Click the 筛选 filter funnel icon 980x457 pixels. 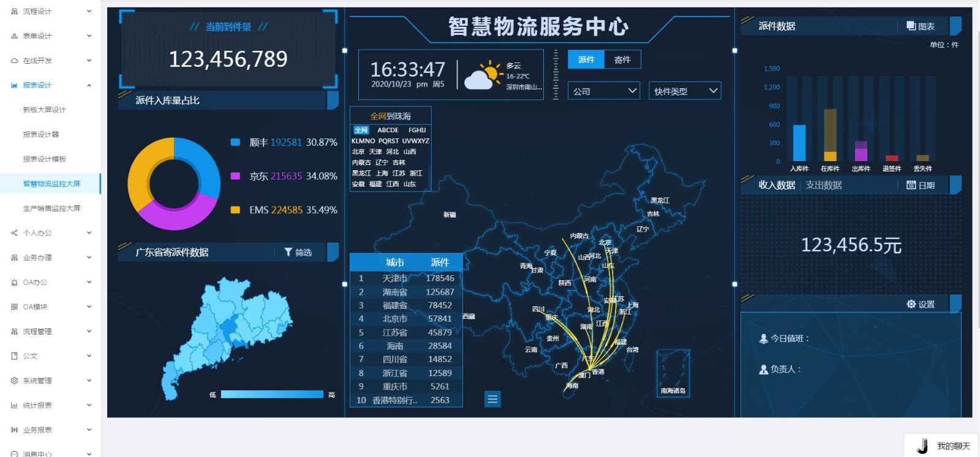click(288, 252)
